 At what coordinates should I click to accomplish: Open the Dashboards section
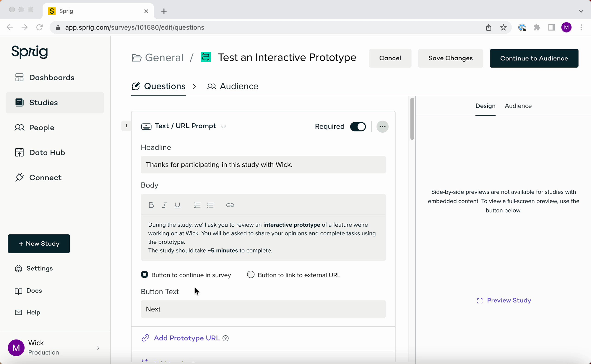[x=44, y=77]
